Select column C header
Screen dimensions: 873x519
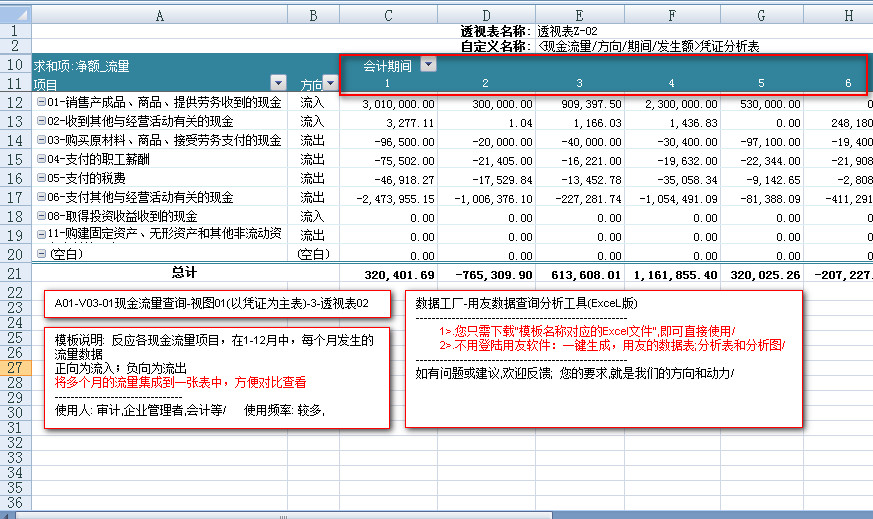[388, 15]
